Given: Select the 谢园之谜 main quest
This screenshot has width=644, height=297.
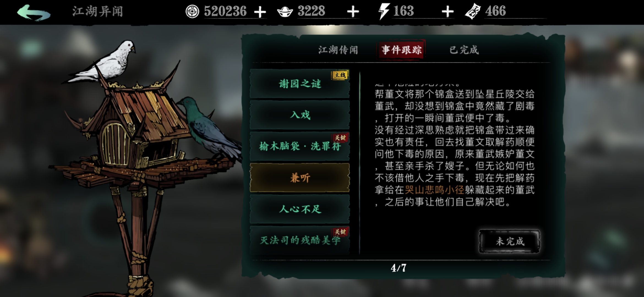Looking at the screenshot, I should click(300, 84).
